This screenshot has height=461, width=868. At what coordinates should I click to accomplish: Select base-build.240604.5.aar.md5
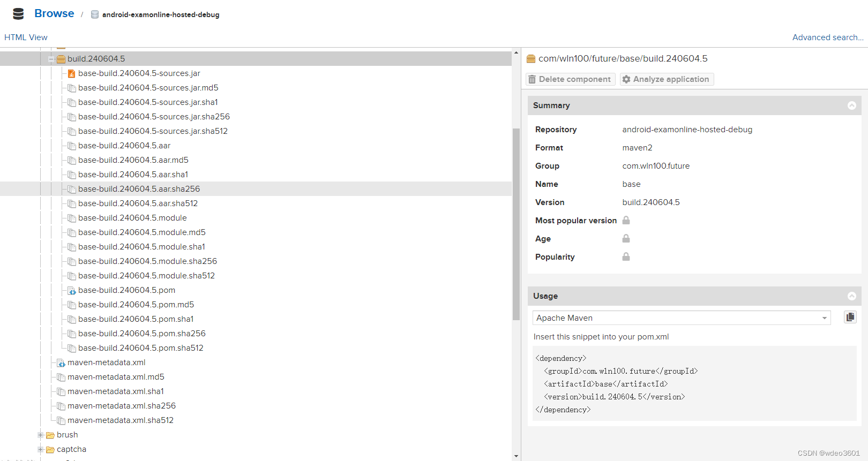point(133,160)
